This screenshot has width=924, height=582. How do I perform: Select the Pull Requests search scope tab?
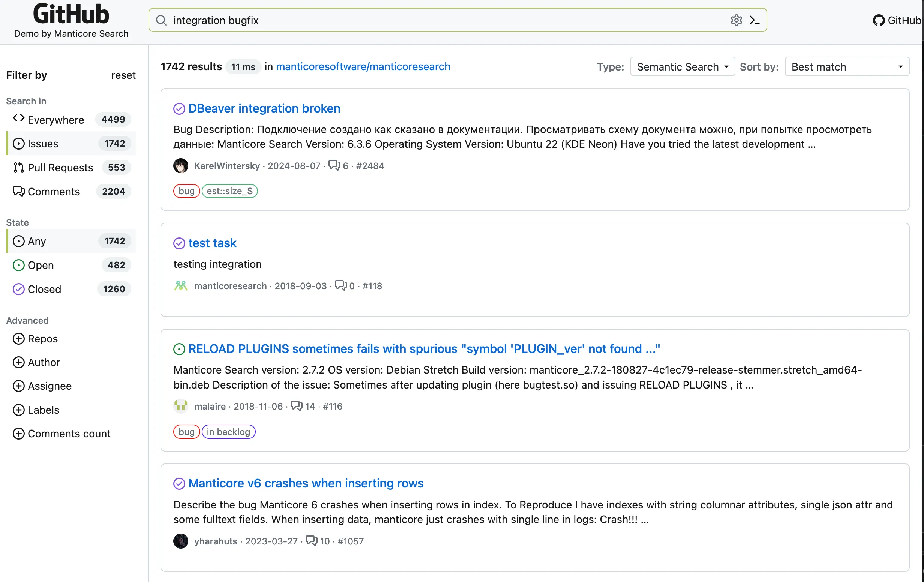coord(60,167)
